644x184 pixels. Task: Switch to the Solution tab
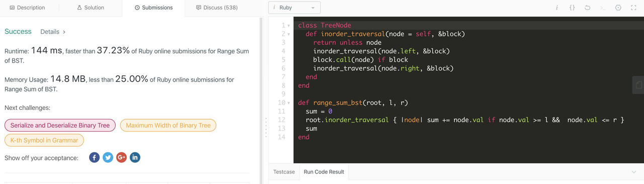point(91,8)
